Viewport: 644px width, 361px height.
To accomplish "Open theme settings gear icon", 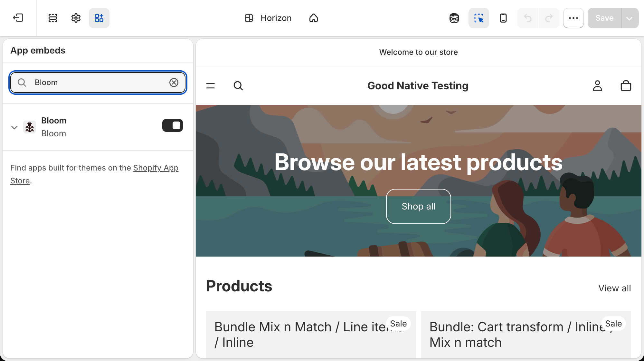I will click(x=76, y=18).
